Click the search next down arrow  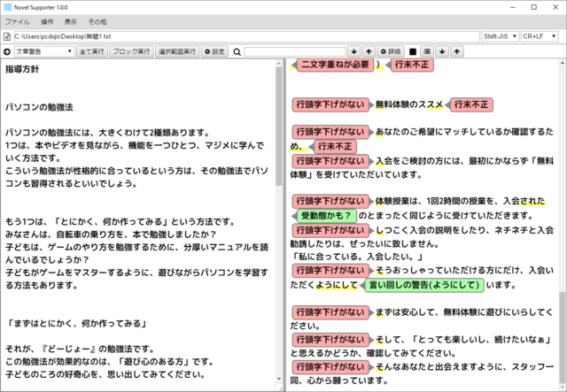(354, 52)
